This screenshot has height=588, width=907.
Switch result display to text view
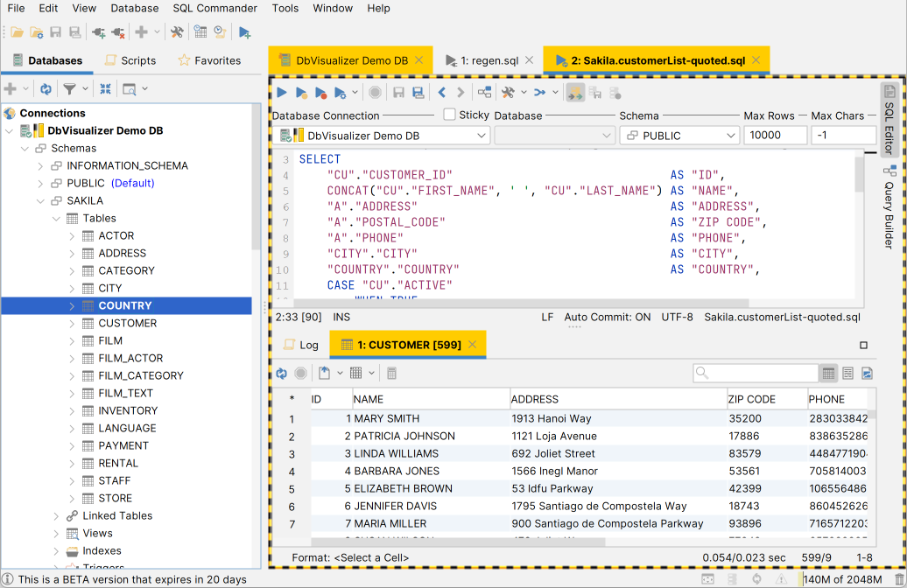click(846, 373)
